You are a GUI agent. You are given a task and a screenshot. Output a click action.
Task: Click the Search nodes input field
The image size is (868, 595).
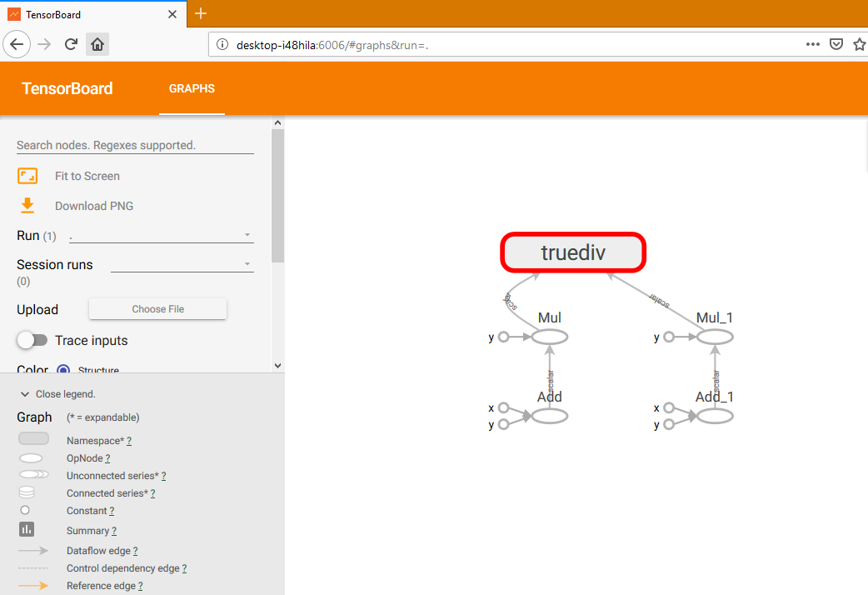click(135, 145)
